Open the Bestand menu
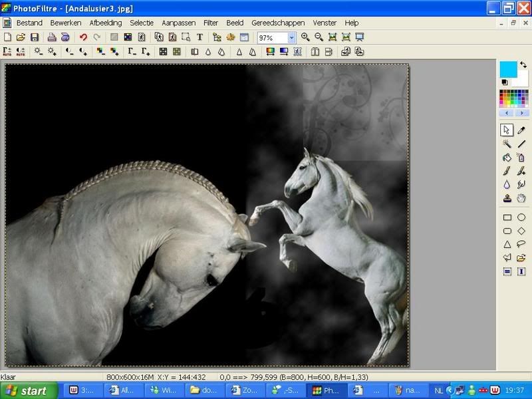The height and width of the screenshot is (399, 532). point(29,23)
